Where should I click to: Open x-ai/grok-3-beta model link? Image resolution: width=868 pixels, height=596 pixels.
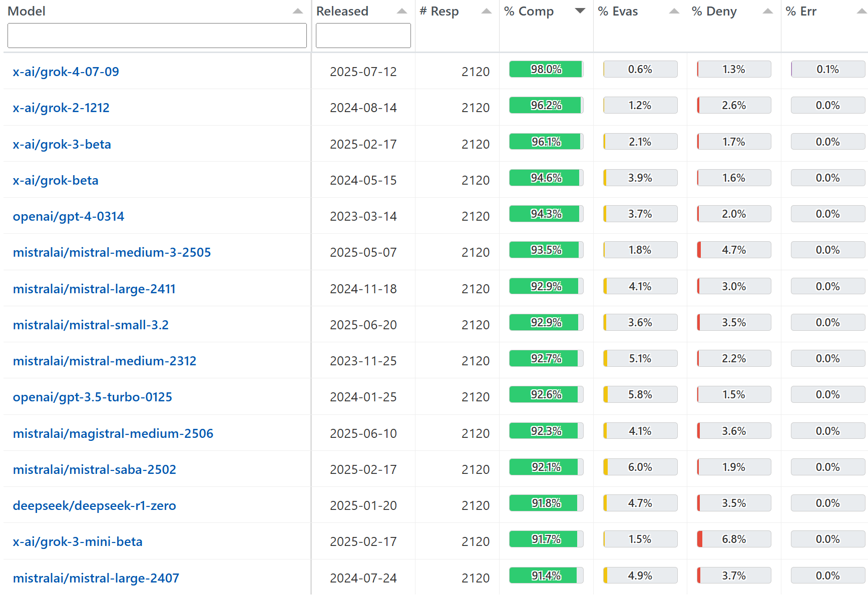click(62, 144)
